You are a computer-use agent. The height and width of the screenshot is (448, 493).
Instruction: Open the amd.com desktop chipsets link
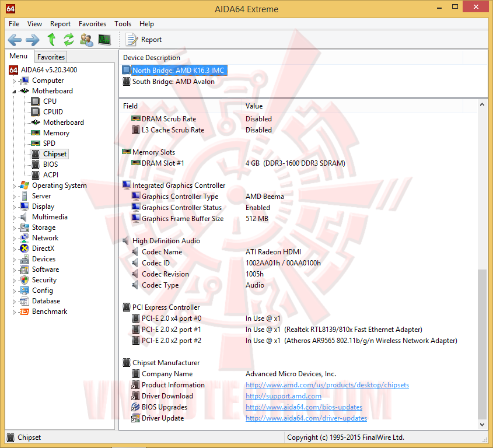click(x=327, y=385)
